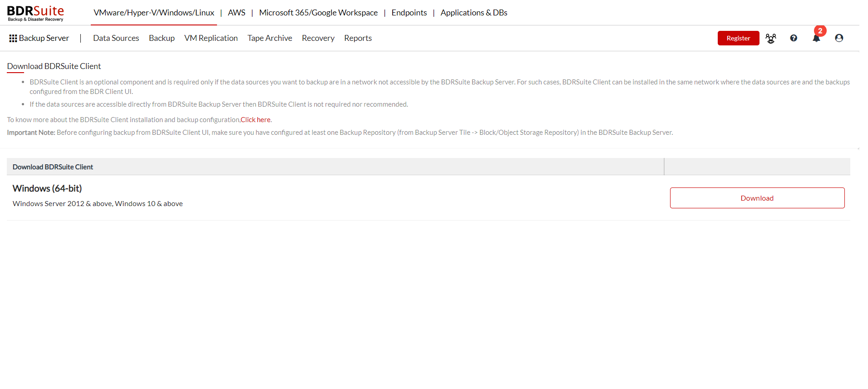Open the Data Sources menu
This screenshot has height=389, width=868.
point(116,38)
